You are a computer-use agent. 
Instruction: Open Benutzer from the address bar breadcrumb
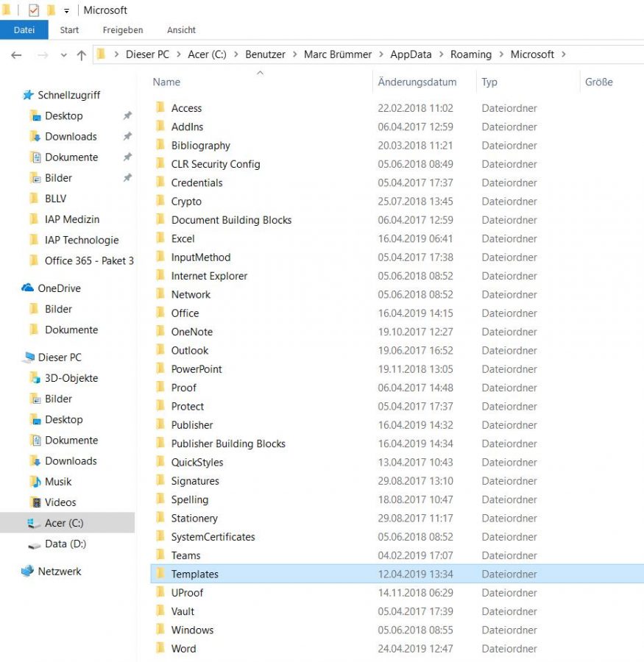pos(265,54)
